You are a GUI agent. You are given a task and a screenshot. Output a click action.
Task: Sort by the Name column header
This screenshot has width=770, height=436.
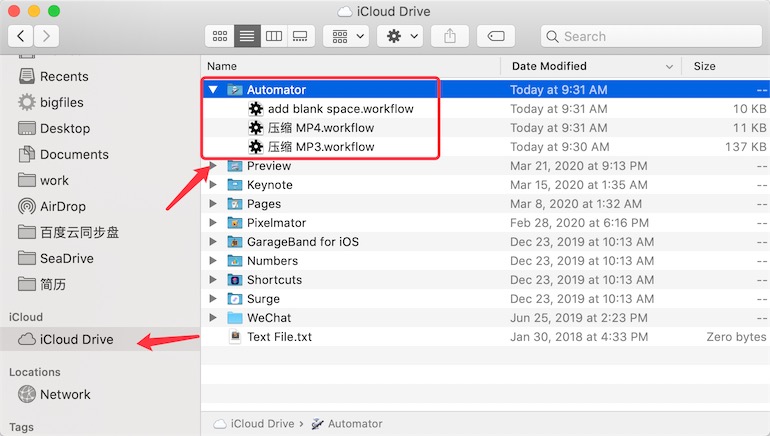[350, 66]
